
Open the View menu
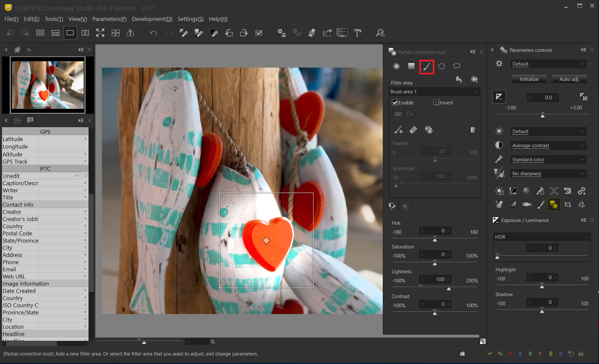coord(78,19)
